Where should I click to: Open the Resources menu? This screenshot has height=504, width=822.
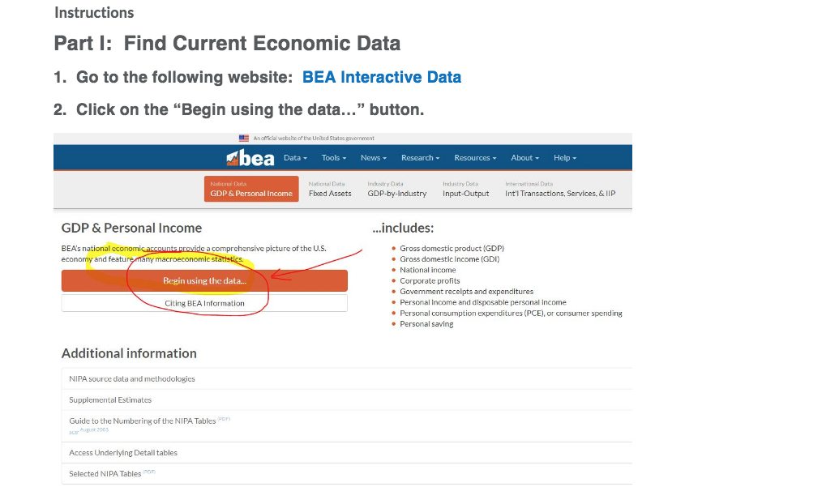pyautogui.click(x=475, y=158)
